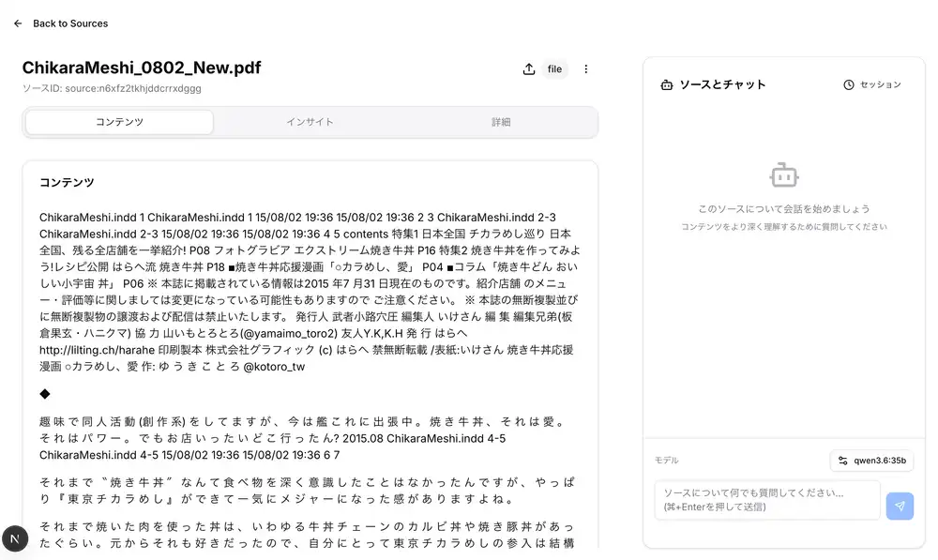
Task: Switch to the インサイト tab
Action: click(310, 121)
